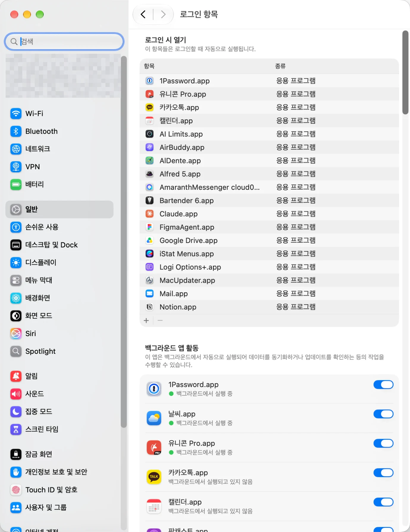
Task: Go forward with the navigation arrow
Action: 163,14
